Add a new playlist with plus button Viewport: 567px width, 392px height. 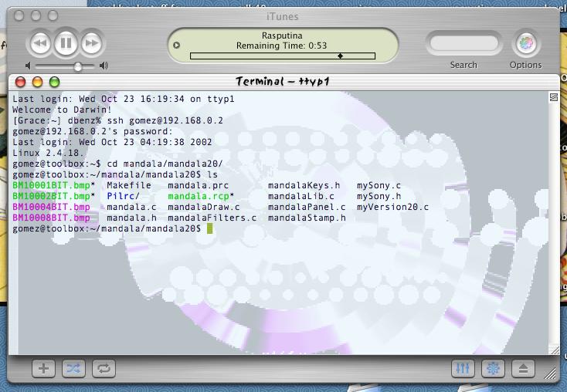coord(43,369)
